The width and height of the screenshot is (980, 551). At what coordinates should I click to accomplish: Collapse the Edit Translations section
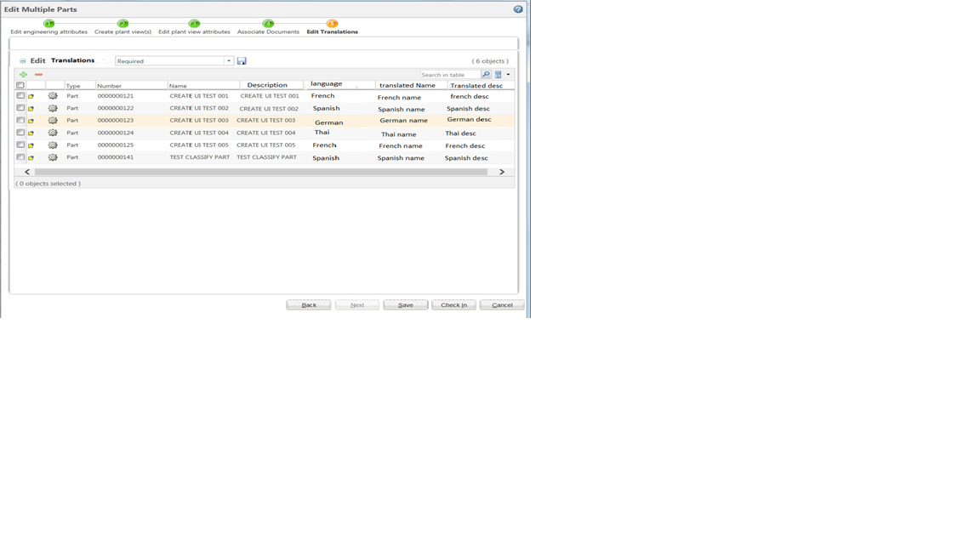22,60
